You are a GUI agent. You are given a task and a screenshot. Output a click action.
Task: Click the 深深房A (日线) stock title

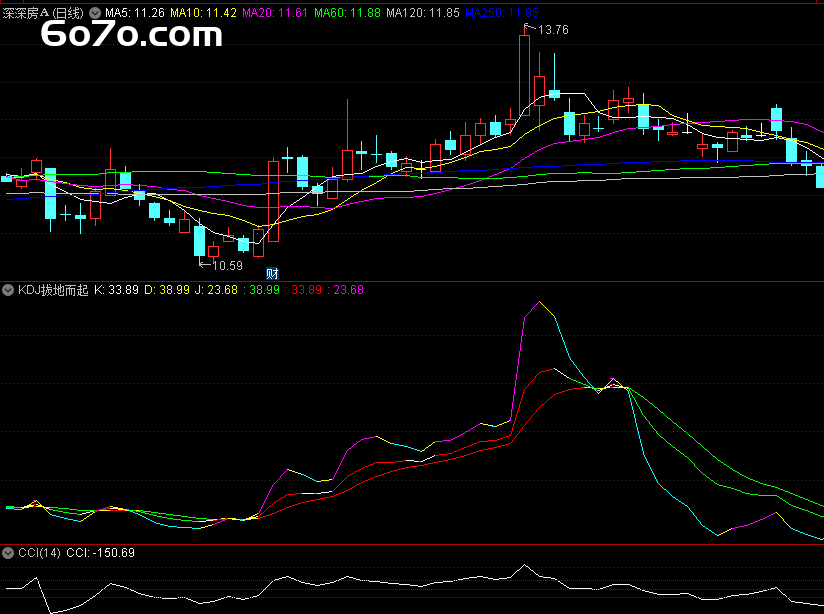coord(43,13)
